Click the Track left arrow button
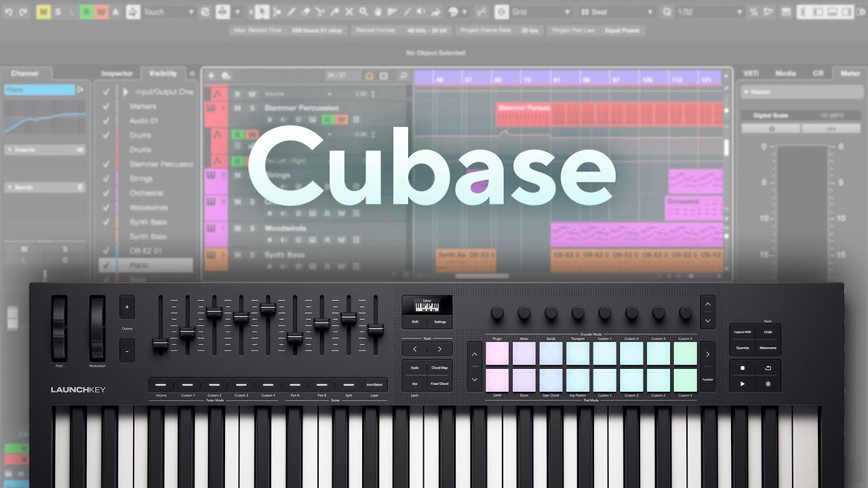868x488 pixels. click(414, 349)
